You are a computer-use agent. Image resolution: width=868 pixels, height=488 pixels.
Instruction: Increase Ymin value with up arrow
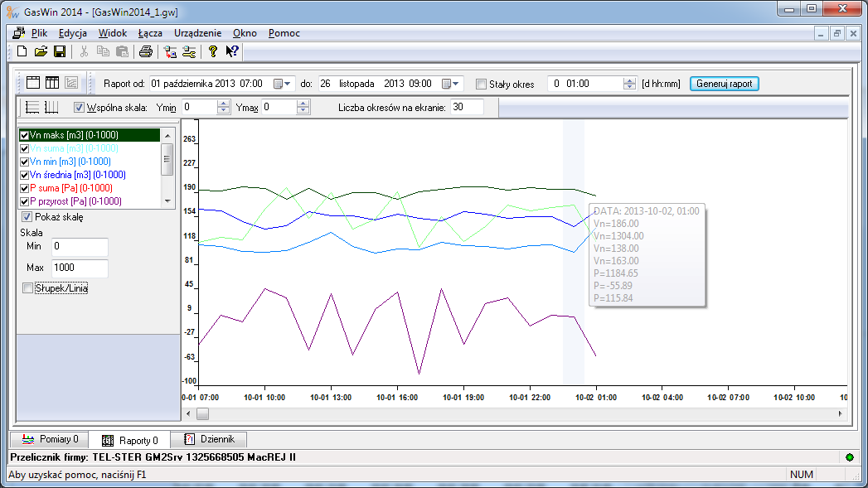[223, 104]
